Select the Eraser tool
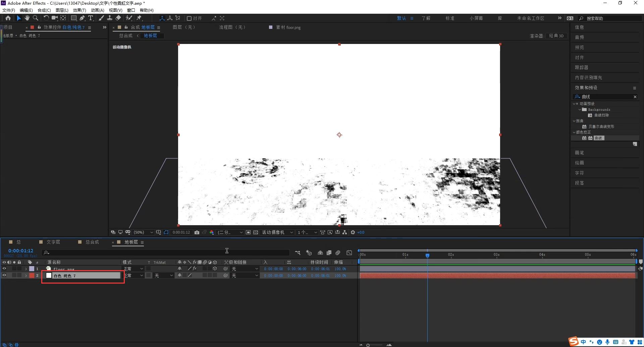644x347 pixels. pyautogui.click(x=118, y=18)
